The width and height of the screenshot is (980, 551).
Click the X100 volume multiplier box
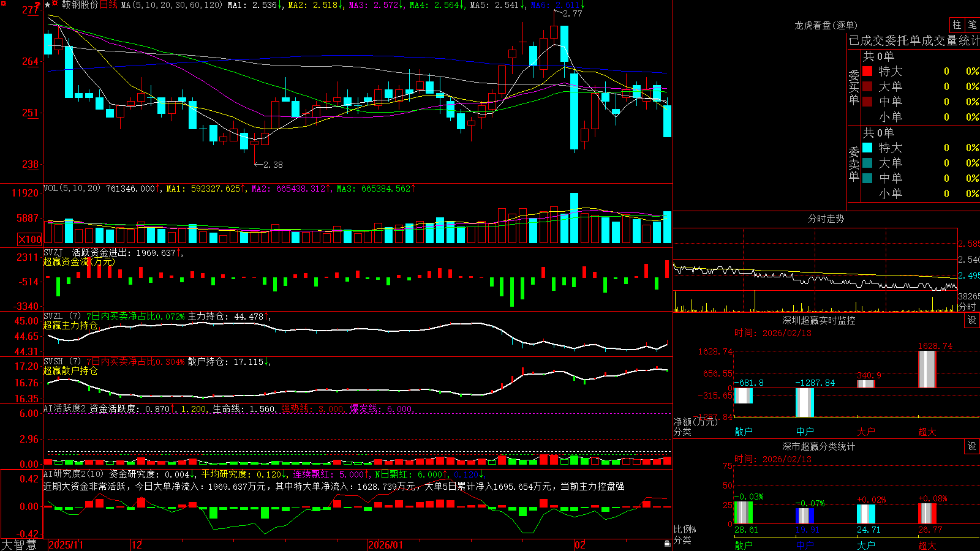pyautogui.click(x=29, y=239)
